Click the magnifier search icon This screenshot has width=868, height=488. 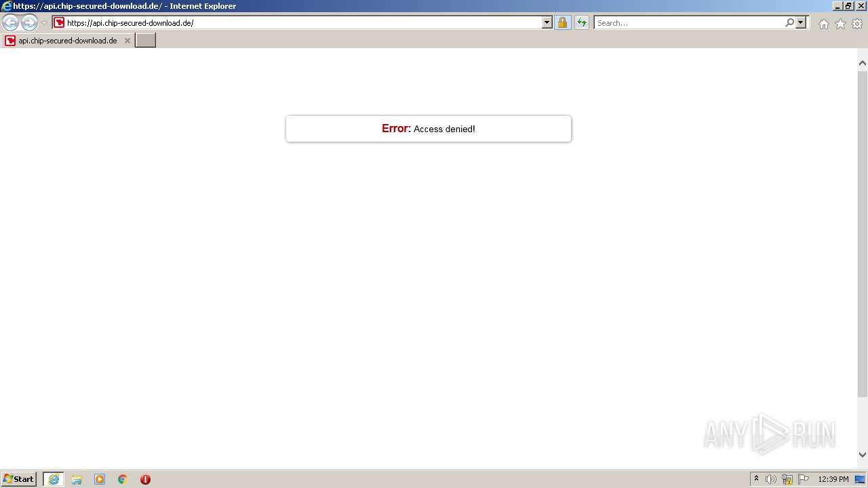(x=789, y=22)
